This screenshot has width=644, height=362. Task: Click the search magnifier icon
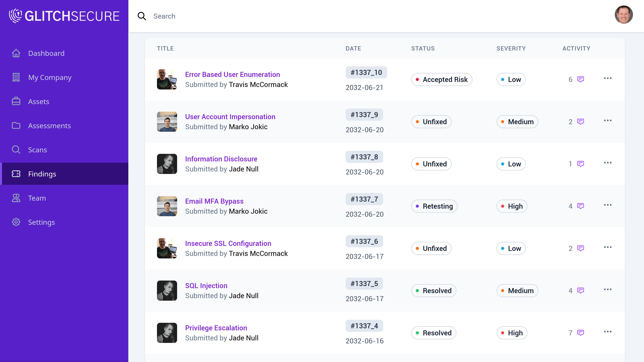pos(142,16)
